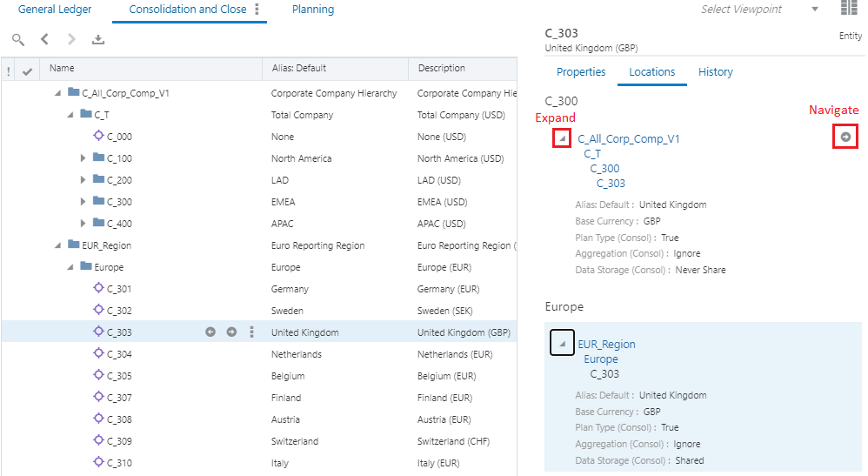Screen dimensions: 868x476
Task: Collapse the Europe tree node
Action: (x=70, y=267)
